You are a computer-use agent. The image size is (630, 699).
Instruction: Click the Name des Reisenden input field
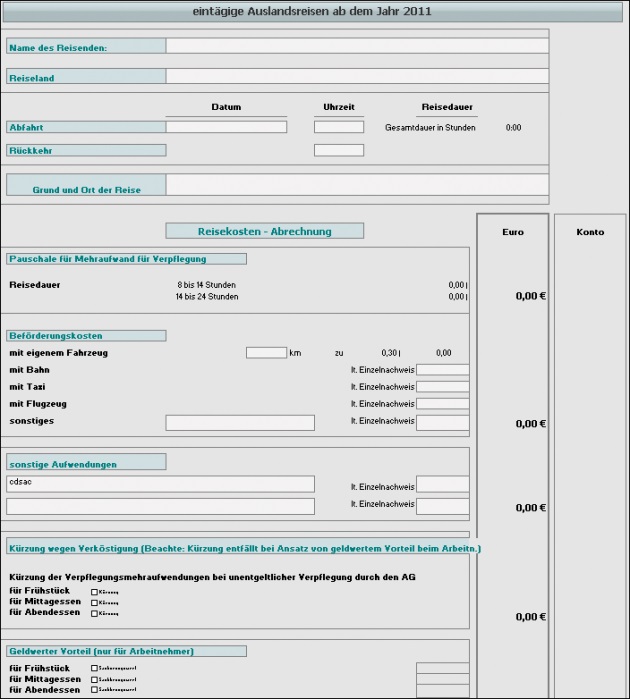357,46
